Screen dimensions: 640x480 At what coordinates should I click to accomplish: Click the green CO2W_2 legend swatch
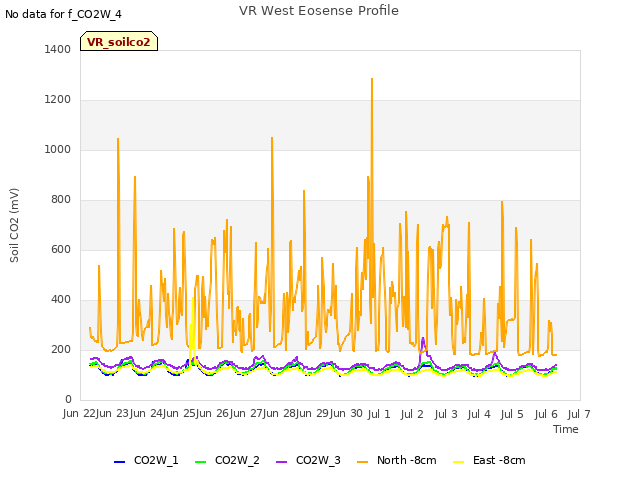200,462
